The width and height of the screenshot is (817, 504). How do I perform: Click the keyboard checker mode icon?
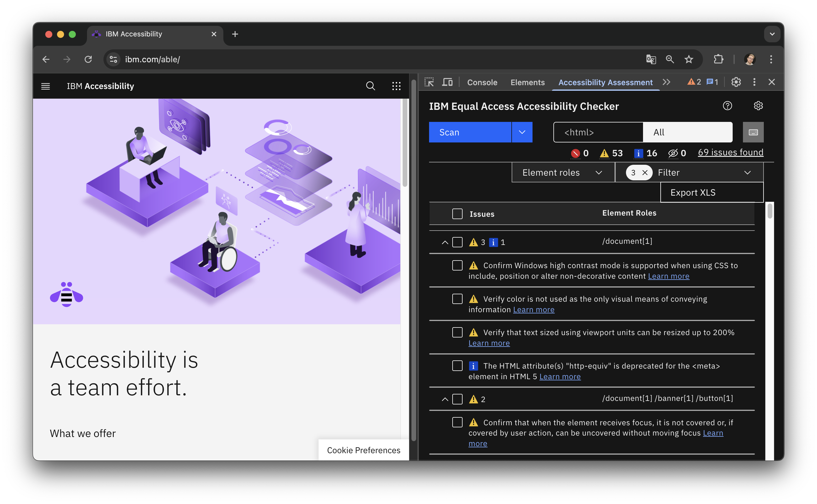pos(753,132)
